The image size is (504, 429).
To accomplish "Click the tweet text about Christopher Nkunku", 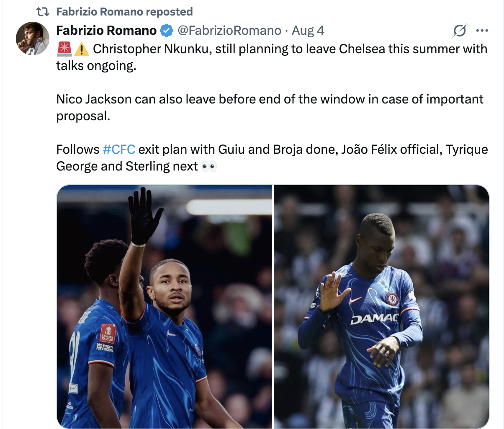I will (x=272, y=57).
